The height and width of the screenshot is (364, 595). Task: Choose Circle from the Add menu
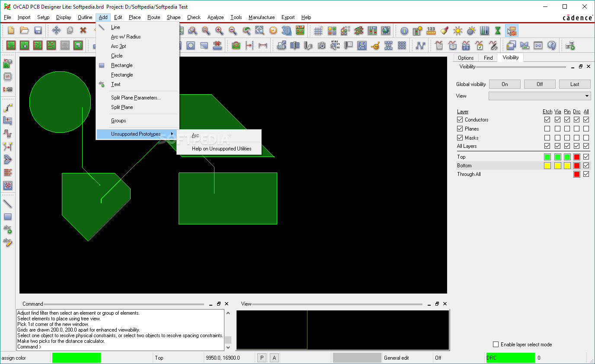pyautogui.click(x=117, y=56)
